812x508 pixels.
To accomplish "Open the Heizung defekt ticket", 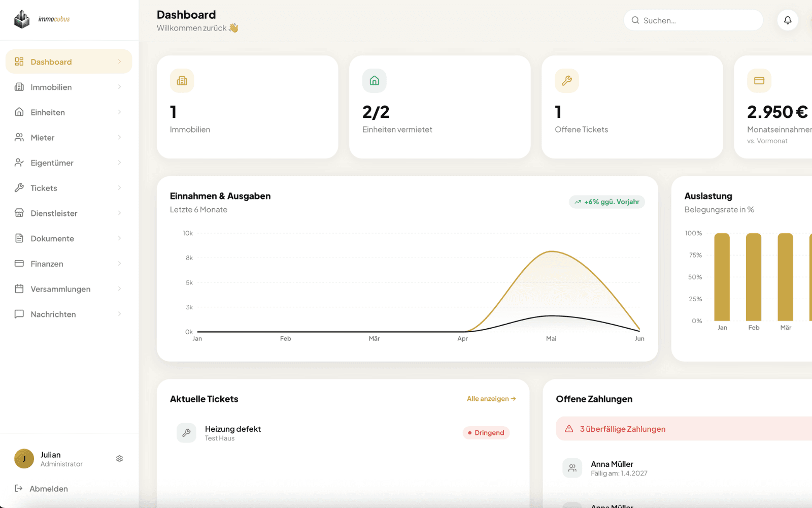I will pyautogui.click(x=343, y=433).
